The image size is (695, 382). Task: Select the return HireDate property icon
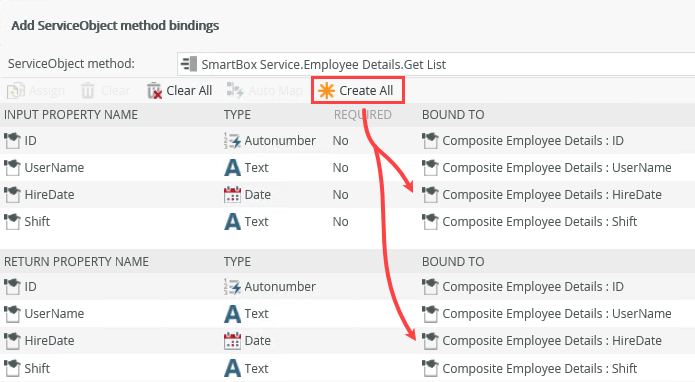pyautogui.click(x=12, y=341)
